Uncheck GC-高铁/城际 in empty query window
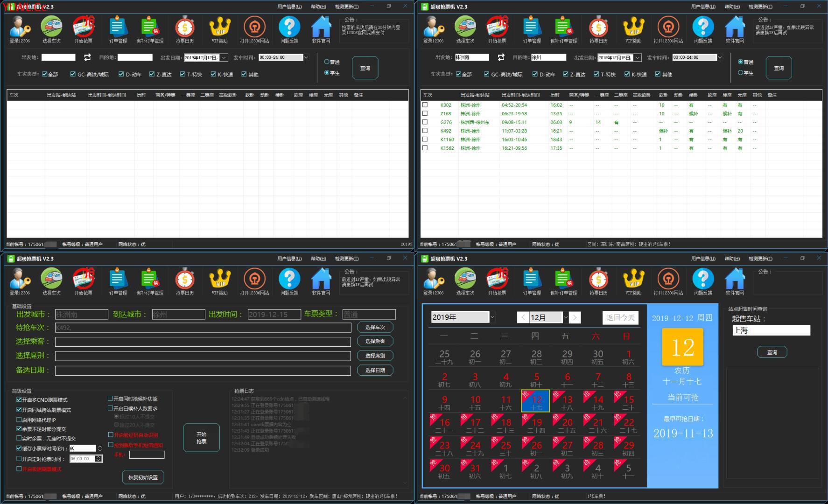828x504 pixels. [73, 74]
